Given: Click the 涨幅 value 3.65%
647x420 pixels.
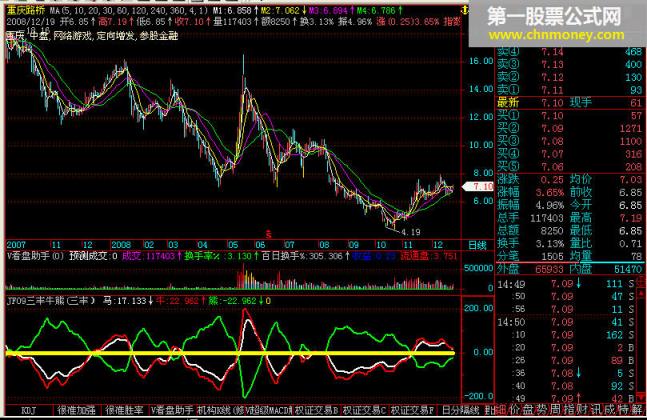Looking at the screenshot, I should (550, 192).
